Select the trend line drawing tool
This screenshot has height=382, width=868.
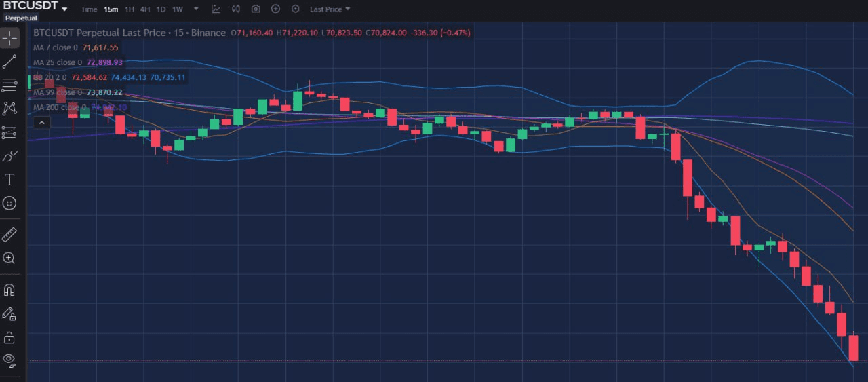pos(9,62)
